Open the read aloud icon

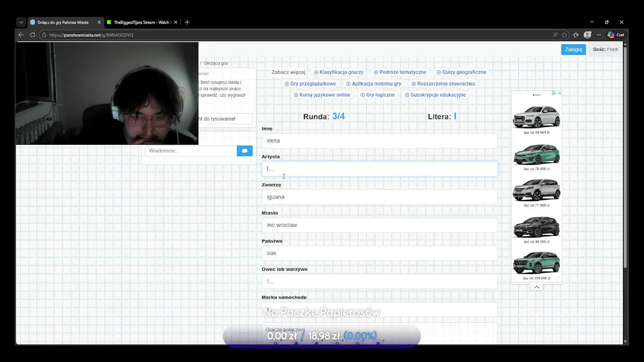555,35
